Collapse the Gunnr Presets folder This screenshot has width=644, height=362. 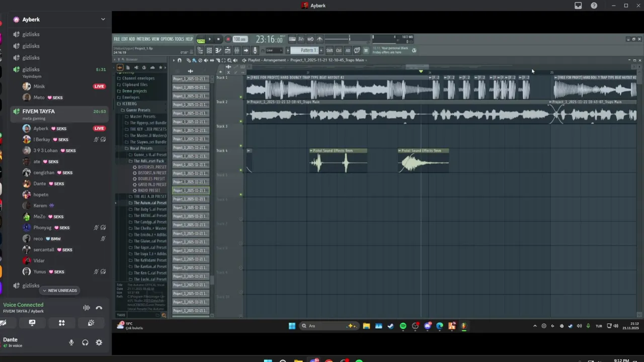pos(136,110)
